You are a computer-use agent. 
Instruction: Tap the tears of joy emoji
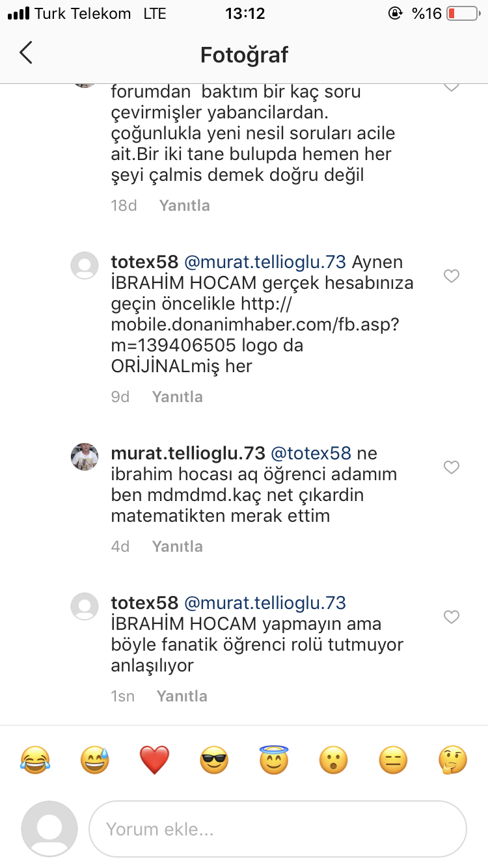pyautogui.click(x=36, y=760)
